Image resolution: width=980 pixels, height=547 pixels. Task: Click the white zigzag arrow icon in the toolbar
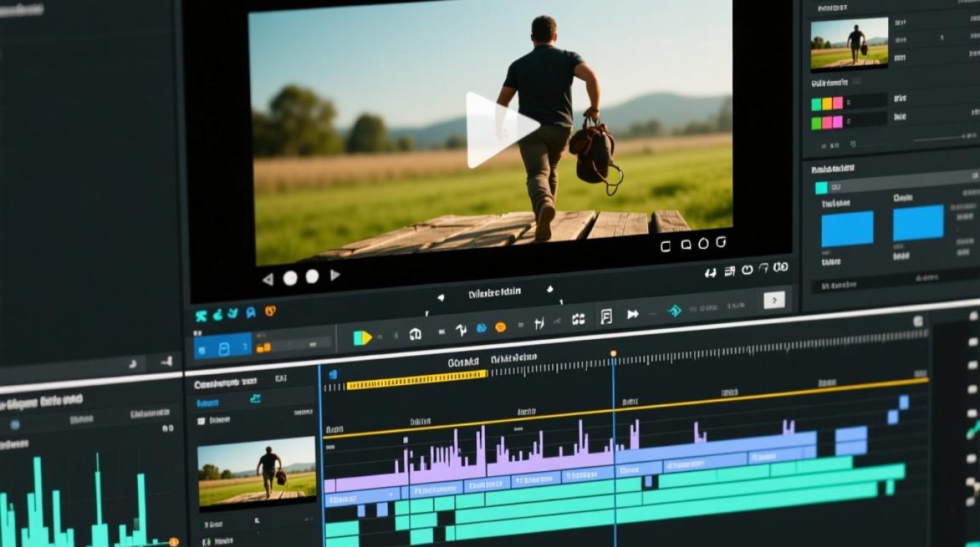pos(461,330)
